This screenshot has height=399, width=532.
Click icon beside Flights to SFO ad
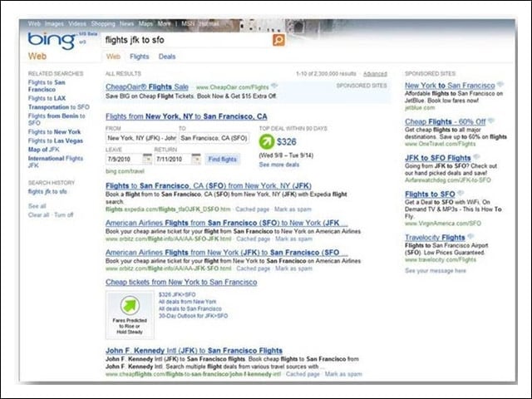tap(461, 194)
